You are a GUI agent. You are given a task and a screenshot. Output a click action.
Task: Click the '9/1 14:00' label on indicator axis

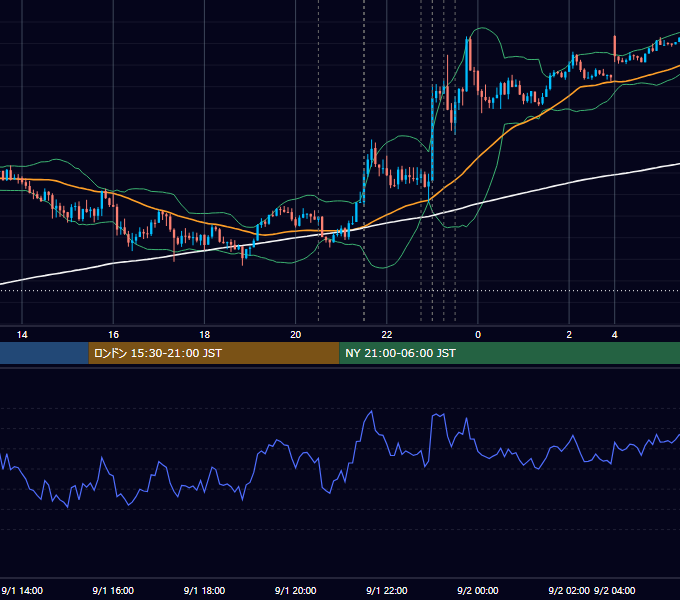(22, 590)
